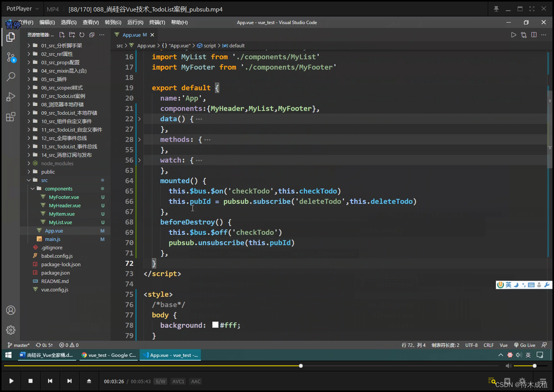This screenshot has width=554, height=392.
Task: Open the Explorer view in activity bar
Action: tap(11, 37)
